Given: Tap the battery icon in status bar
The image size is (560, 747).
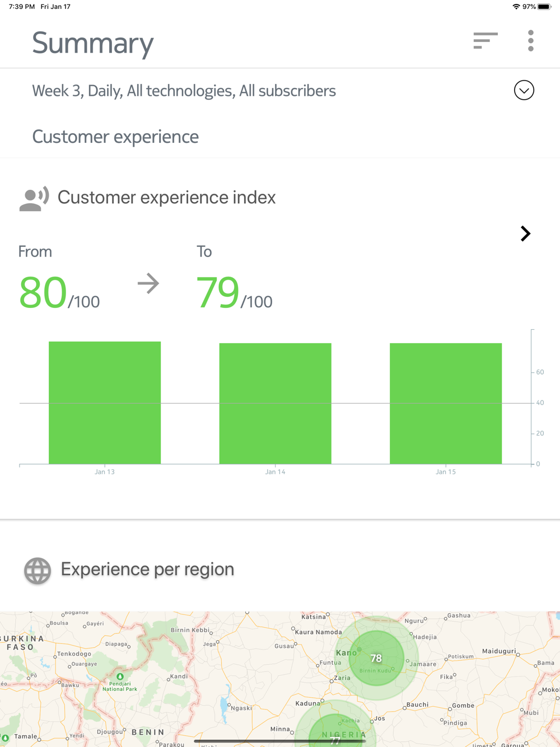Looking at the screenshot, I should point(544,7).
